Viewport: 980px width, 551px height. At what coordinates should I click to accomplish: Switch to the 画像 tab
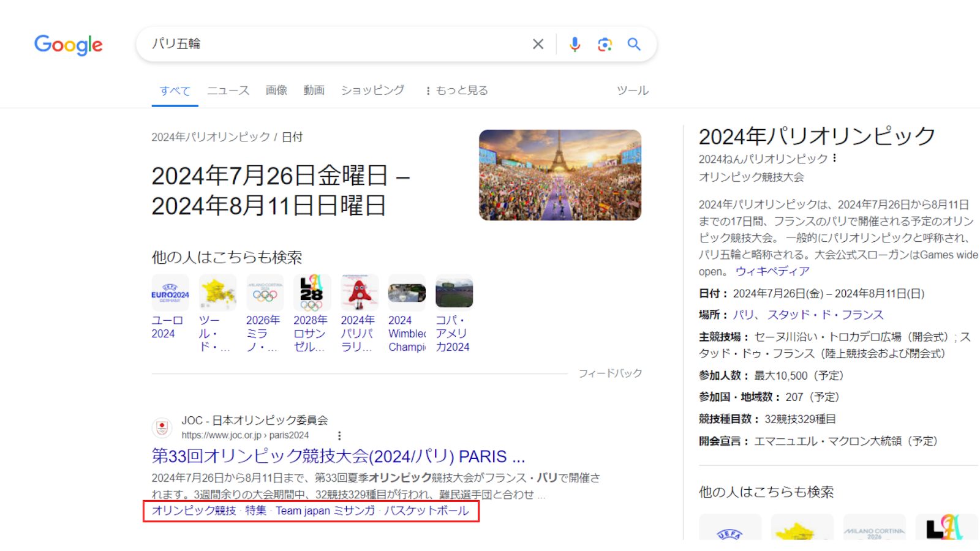(276, 90)
